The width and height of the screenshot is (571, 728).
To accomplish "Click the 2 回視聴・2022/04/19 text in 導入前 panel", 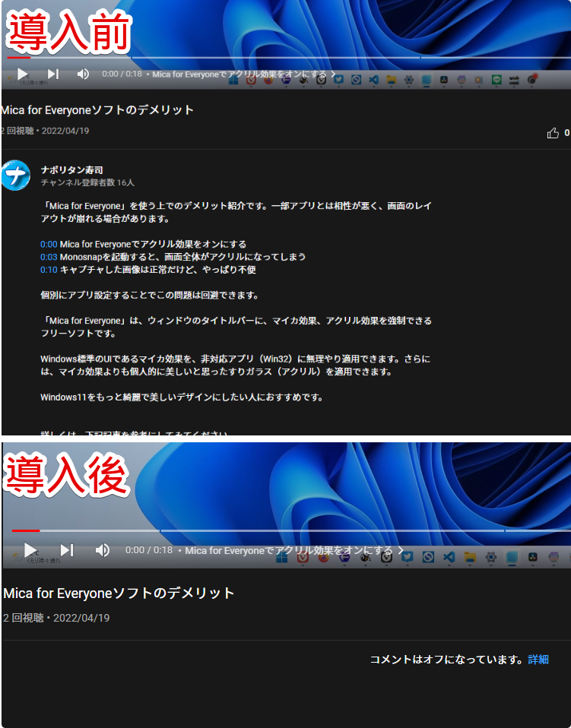I will pos(45,131).
